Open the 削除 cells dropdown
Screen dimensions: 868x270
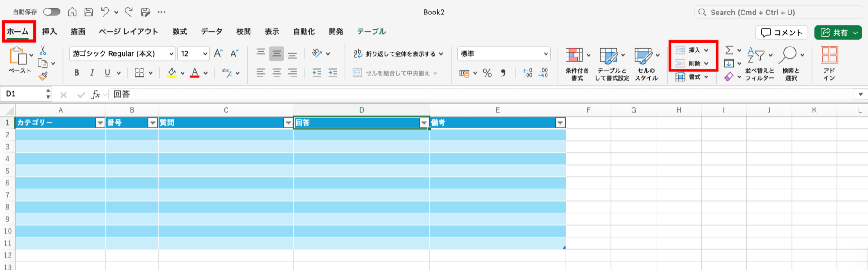pos(692,64)
